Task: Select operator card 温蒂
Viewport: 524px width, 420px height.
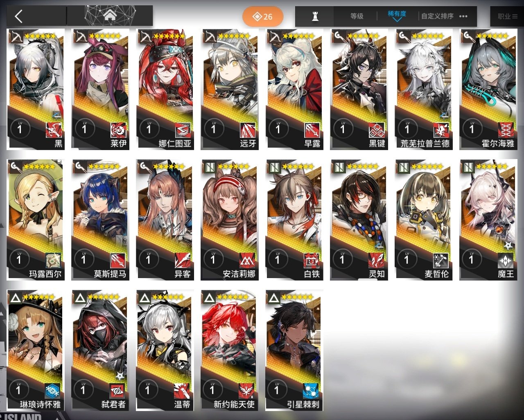Action: [165, 350]
